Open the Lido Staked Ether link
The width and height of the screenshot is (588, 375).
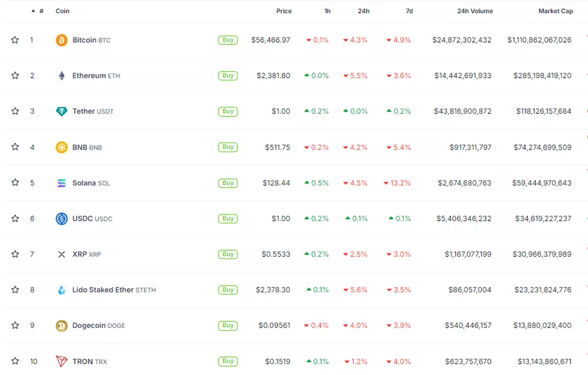click(x=103, y=290)
